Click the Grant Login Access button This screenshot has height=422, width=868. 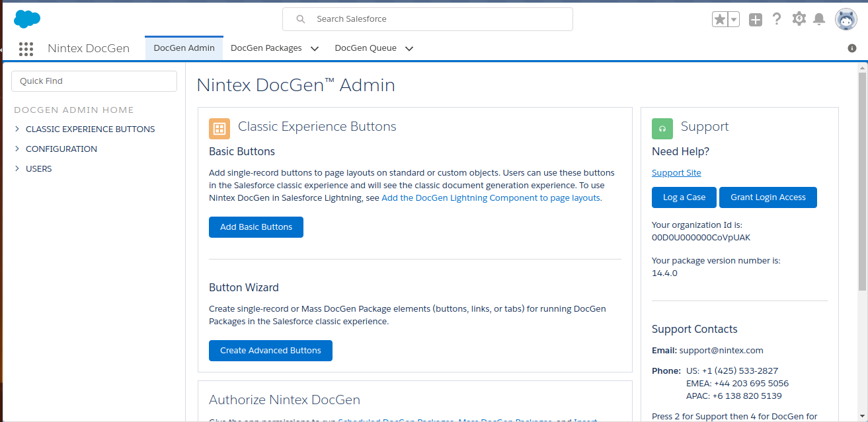[768, 197]
